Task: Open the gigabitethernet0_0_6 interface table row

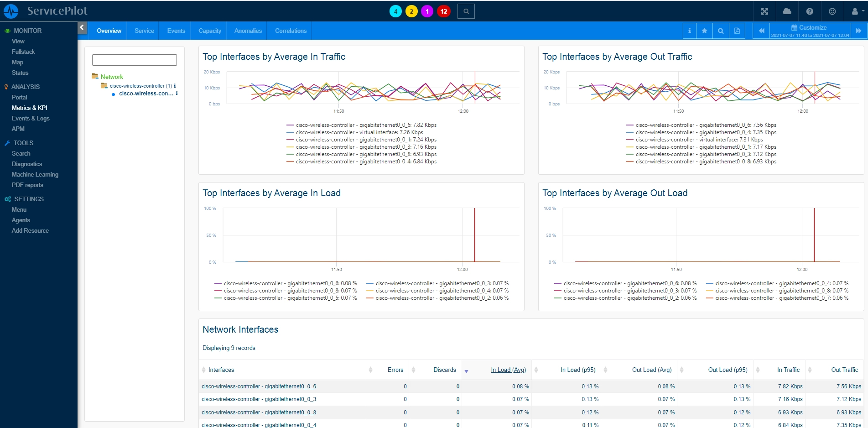Action: point(531,386)
